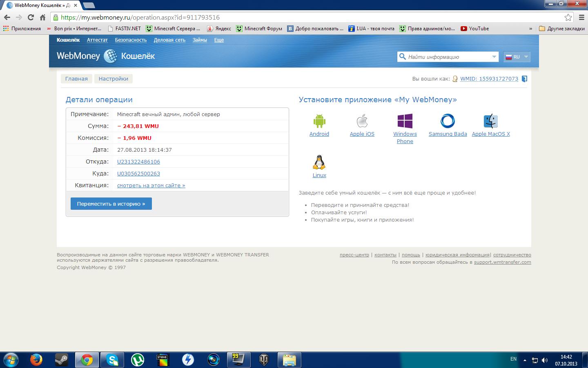Click the browser forward arrow
Viewport: 588px width, 368px height.
[19, 17]
